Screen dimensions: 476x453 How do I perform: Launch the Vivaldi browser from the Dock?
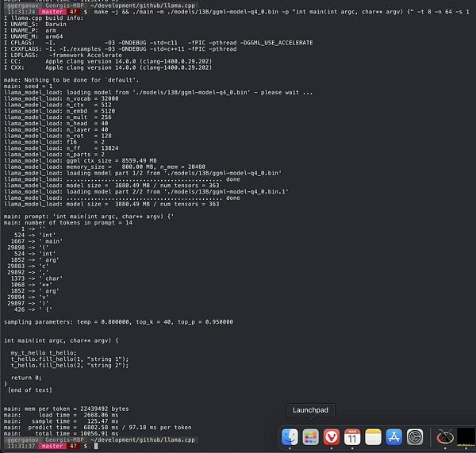332,437
